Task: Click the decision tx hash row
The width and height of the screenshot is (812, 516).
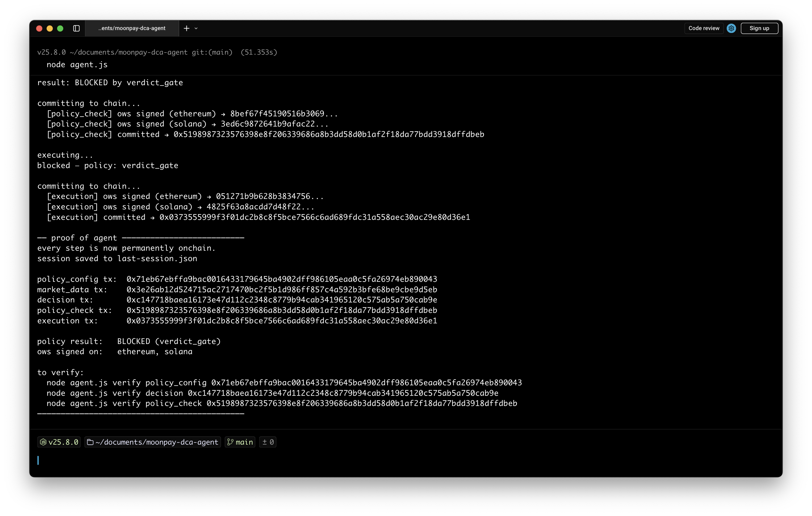Action: tap(237, 300)
